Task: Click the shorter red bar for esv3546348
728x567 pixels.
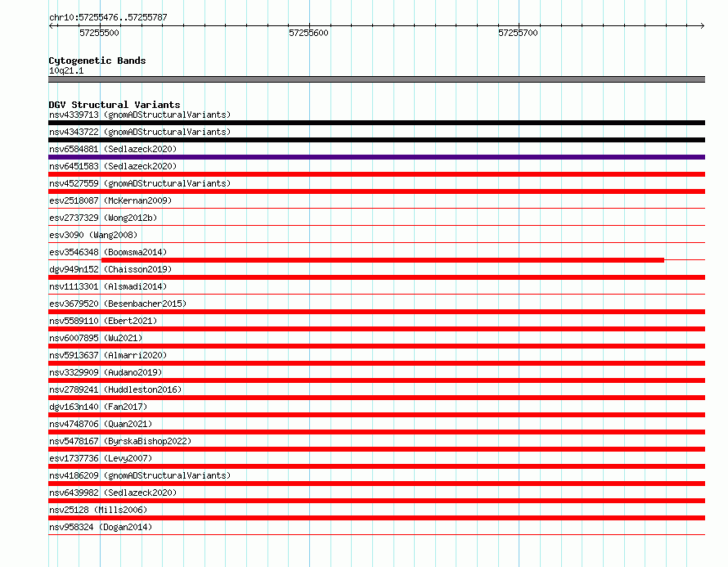Action: tap(383, 260)
